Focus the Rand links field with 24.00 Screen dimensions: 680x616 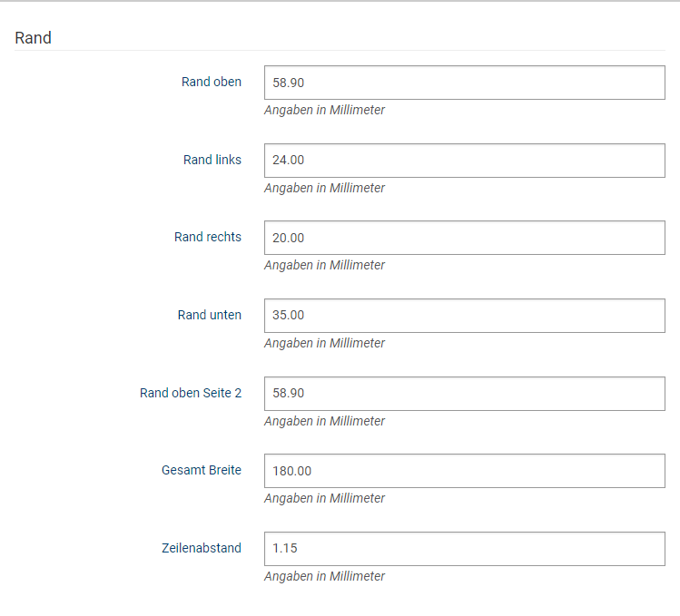pyautogui.click(x=465, y=161)
